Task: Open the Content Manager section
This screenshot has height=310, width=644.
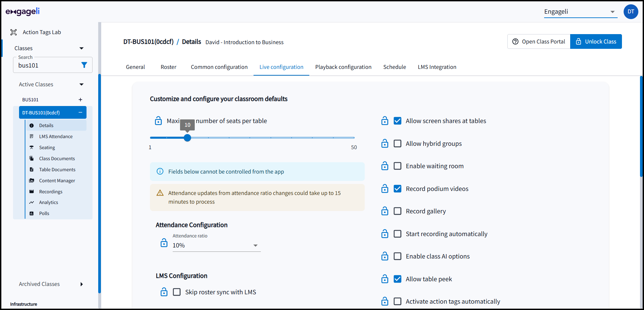Action: pos(32,180)
